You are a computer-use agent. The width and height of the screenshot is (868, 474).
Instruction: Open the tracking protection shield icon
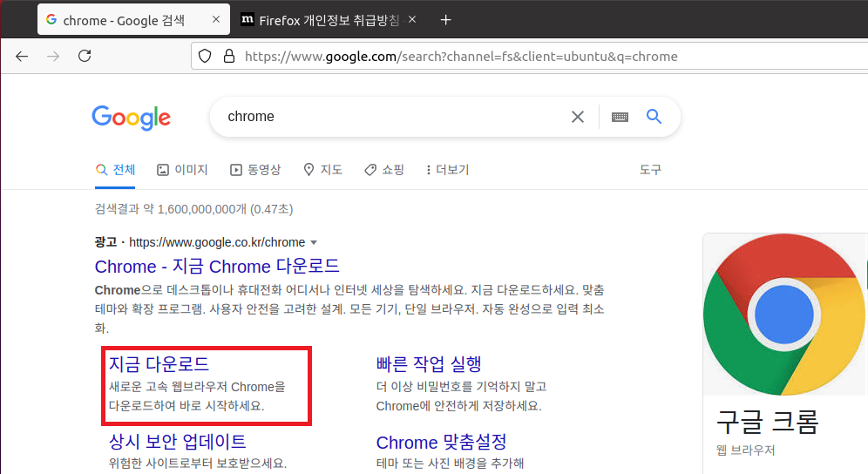(205, 56)
